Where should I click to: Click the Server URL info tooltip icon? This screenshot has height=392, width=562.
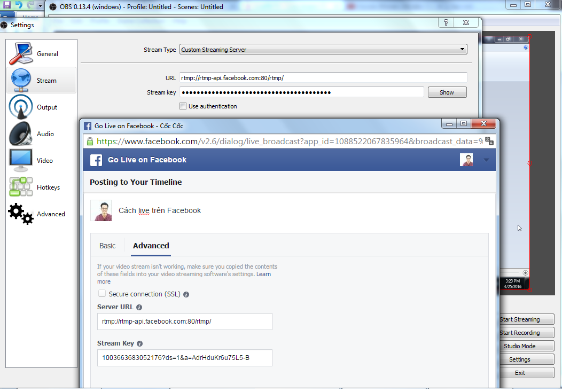[139, 307]
